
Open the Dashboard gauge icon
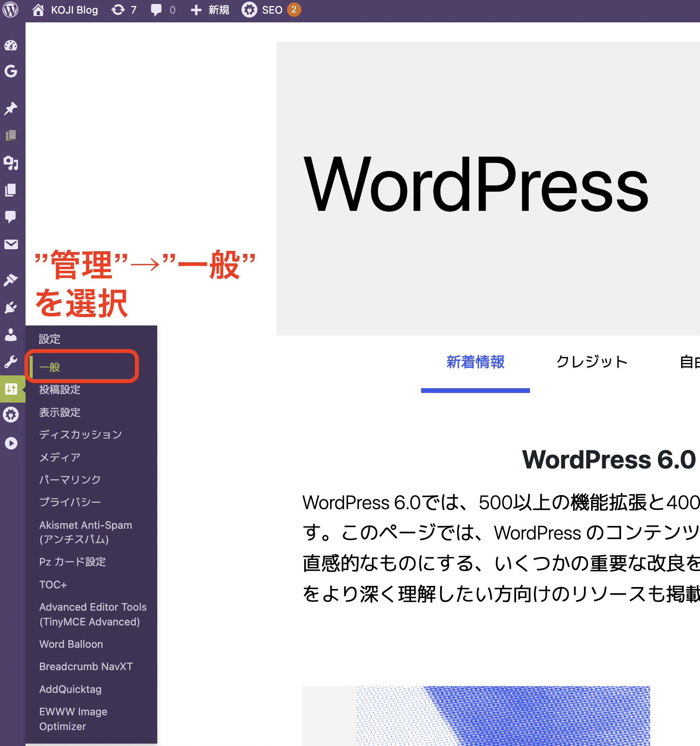click(11, 45)
